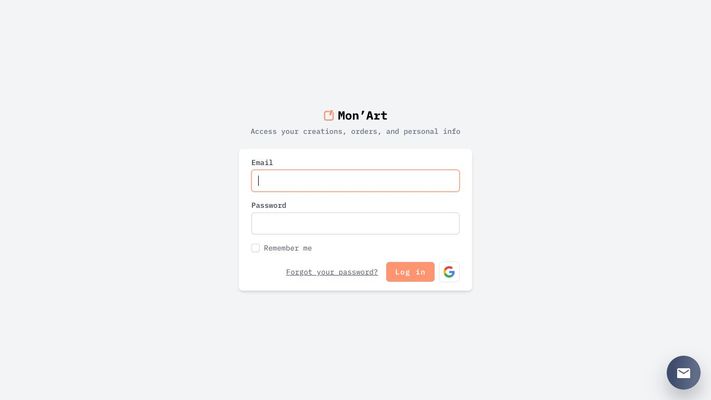711x400 pixels.
Task: Click the Mon'Art brand title
Action: (362, 116)
